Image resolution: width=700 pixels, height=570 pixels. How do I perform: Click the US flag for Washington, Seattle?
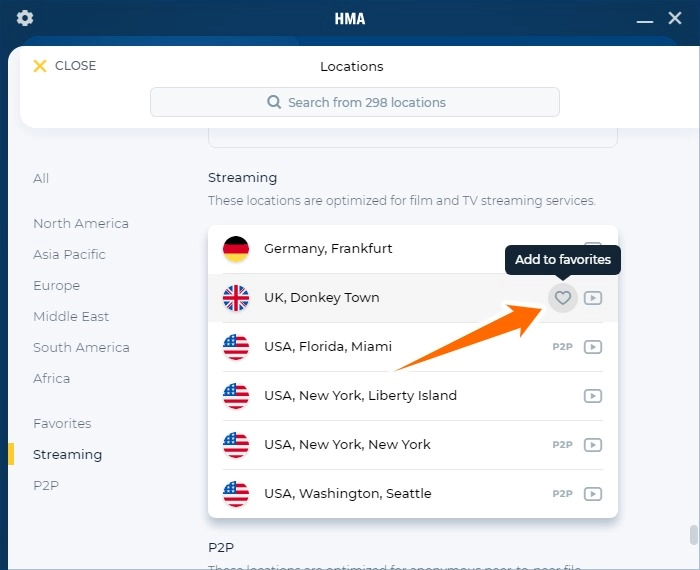coord(236,494)
